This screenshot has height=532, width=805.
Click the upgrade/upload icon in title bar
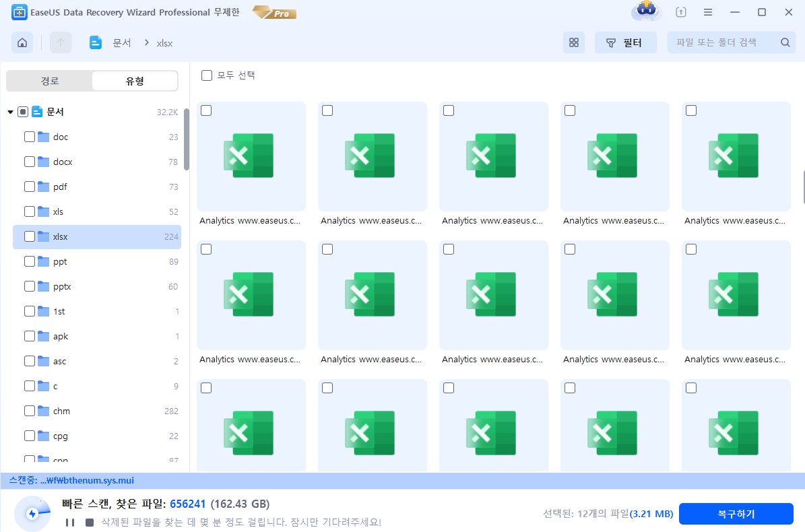(x=681, y=12)
